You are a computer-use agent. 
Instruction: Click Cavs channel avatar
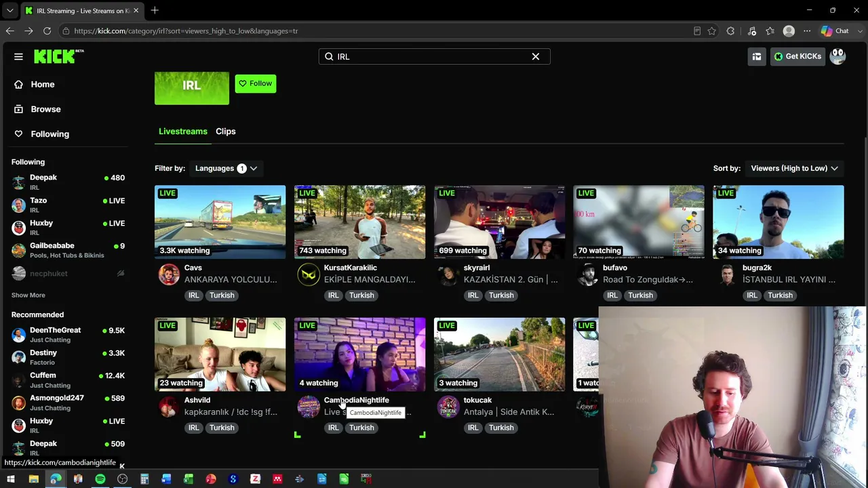pos(169,274)
